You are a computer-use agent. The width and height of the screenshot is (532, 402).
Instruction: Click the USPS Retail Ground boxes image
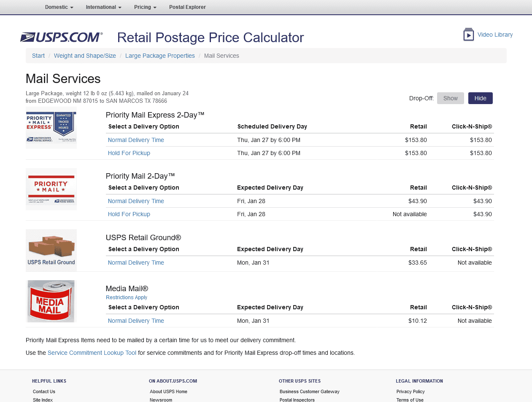point(51,250)
